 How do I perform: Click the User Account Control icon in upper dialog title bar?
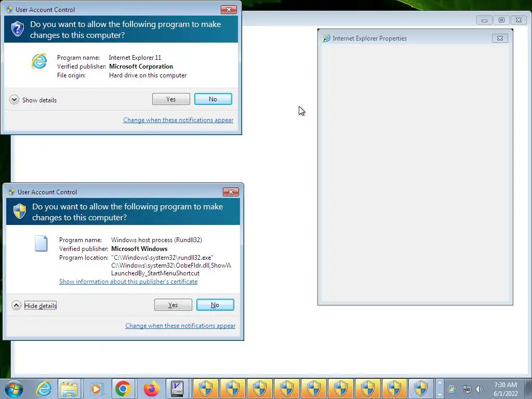click(9, 9)
